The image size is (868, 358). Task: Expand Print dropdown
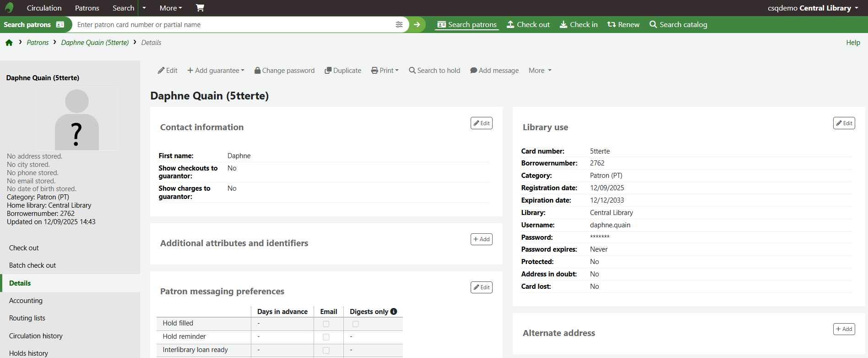(x=385, y=71)
